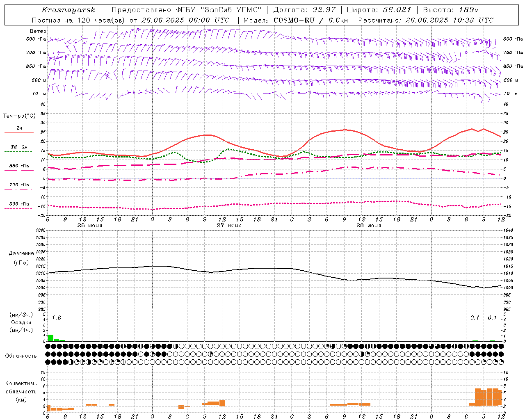Click the 'Модель COSMO-RU / 6.6км' model label
525x420 pixels.
pyautogui.click(x=295, y=20)
